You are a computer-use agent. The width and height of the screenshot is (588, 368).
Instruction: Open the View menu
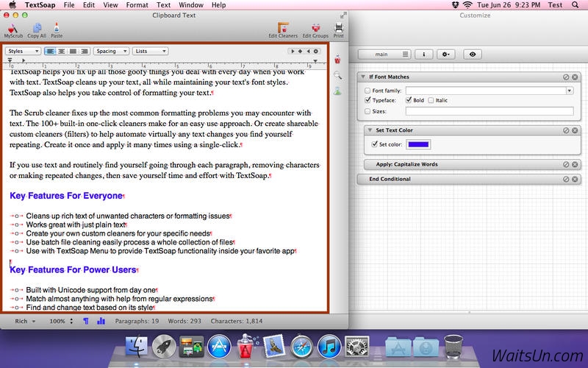(x=111, y=5)
